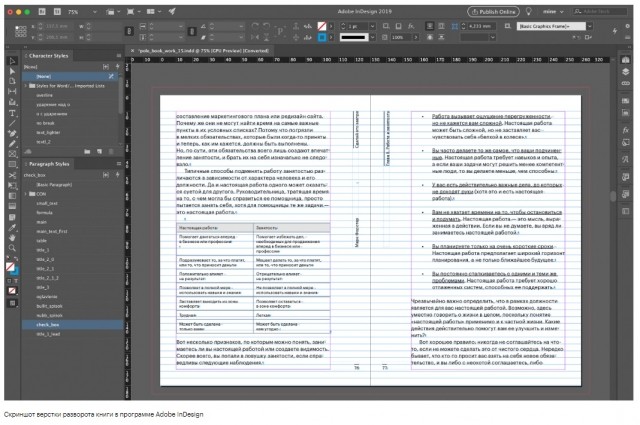Click the Rotate 90° clockwise icon
The width and height of the screenshot is (640, 425).
pyautogui.click(x=255, y=26)
